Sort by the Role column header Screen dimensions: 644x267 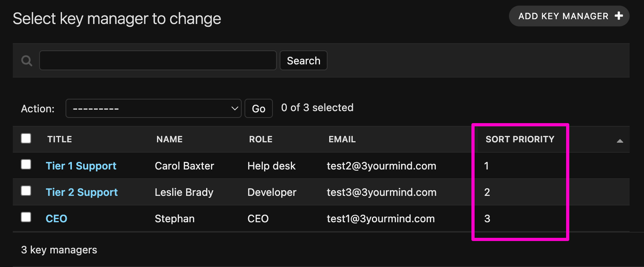tap(260, 139)
